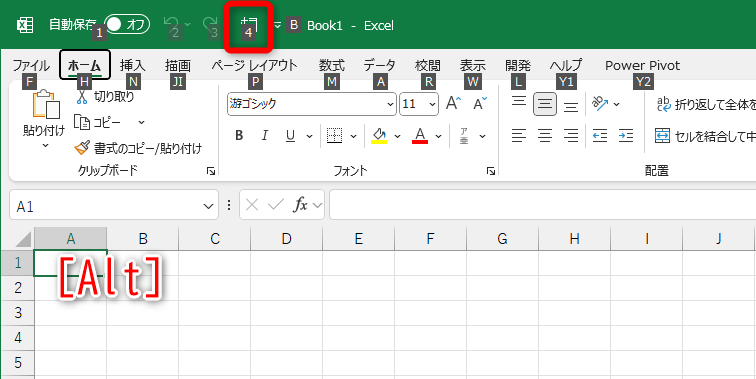Expand the コピー options arrow

[x=141, y=122]
